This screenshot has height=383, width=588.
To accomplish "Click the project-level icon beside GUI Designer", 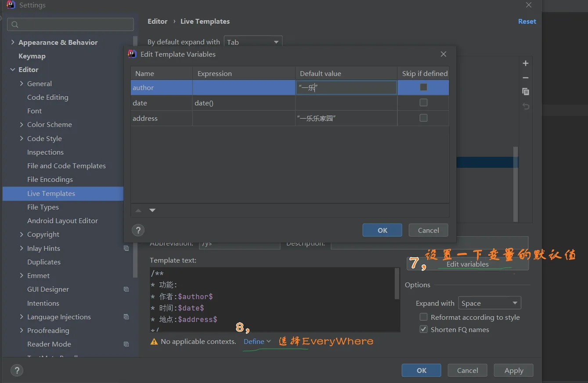I will pyautogui.click(x=126, y=289).
